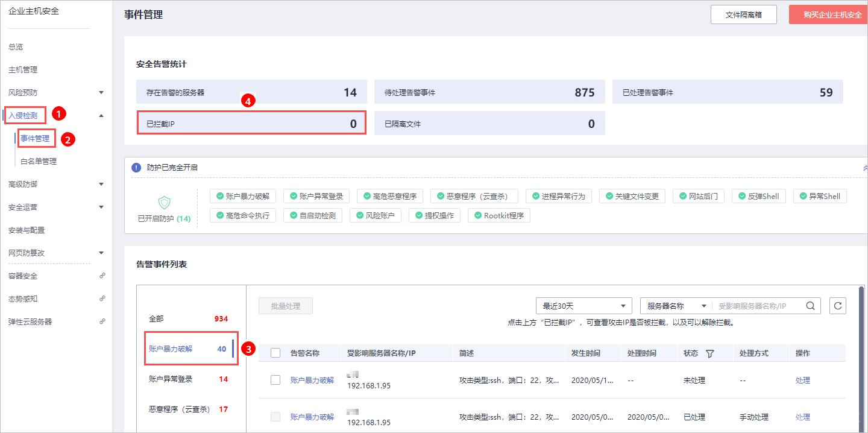This screenshot has height=433, width=868.
Task: Click the search magnifier icon
Action: [x=811, y=306]
